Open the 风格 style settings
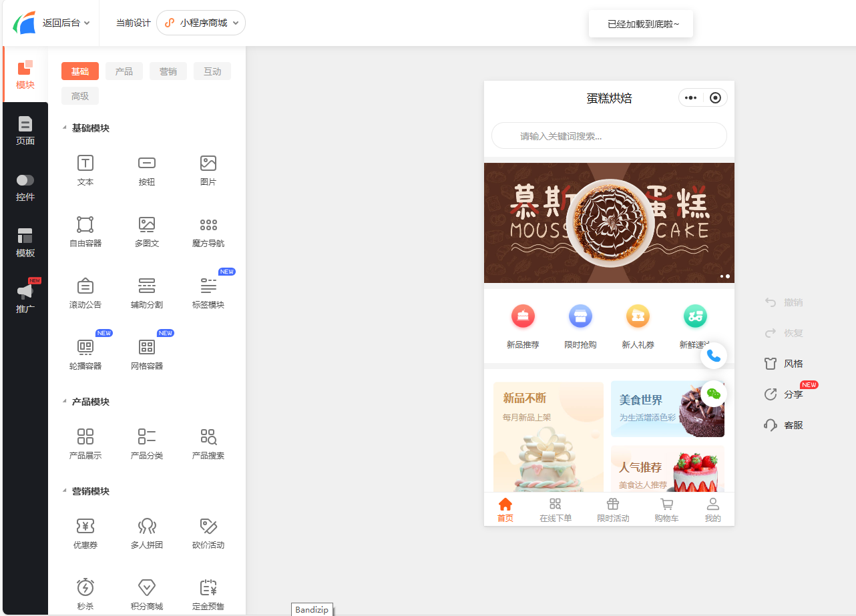The height and width of the screenshot is (616, 856). point(784,364)
